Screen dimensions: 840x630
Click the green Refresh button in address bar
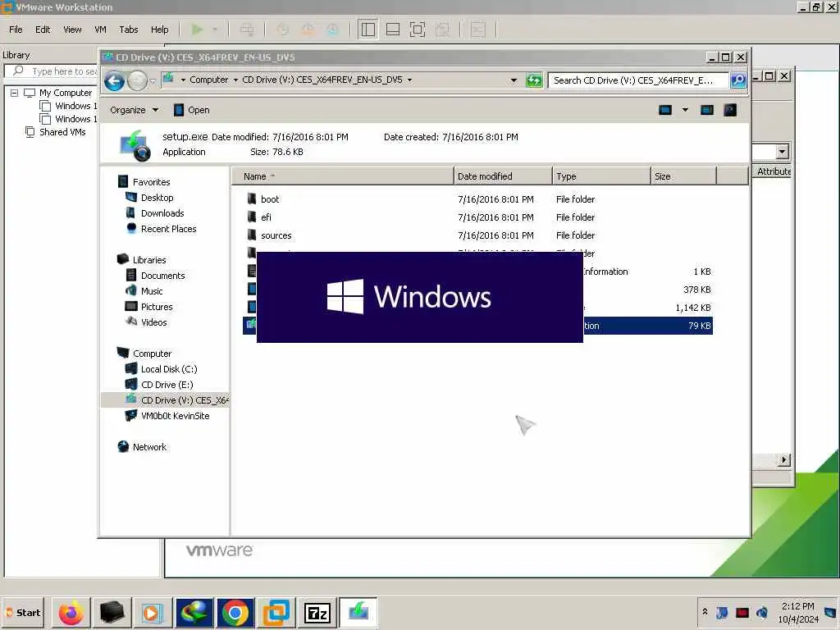(534, 80)
